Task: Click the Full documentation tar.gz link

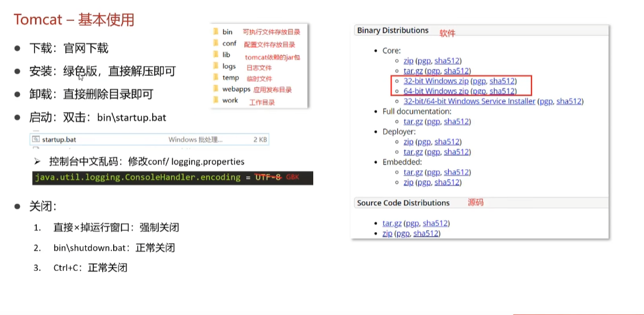Action: pos(413,121)
